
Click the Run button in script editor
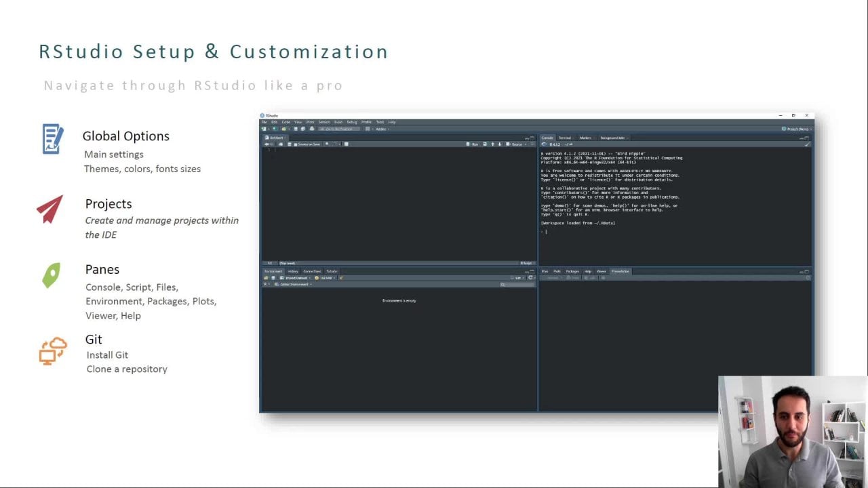coord(471,144)
